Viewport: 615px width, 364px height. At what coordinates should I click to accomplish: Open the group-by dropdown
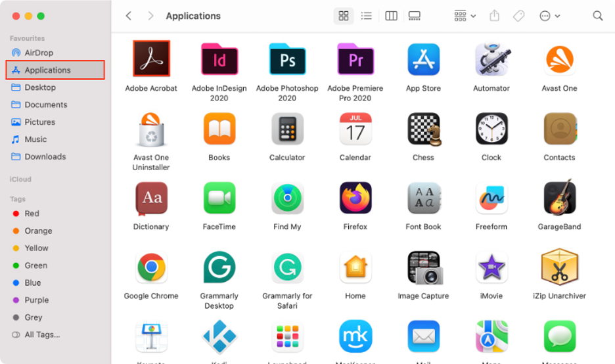(465, 16)
